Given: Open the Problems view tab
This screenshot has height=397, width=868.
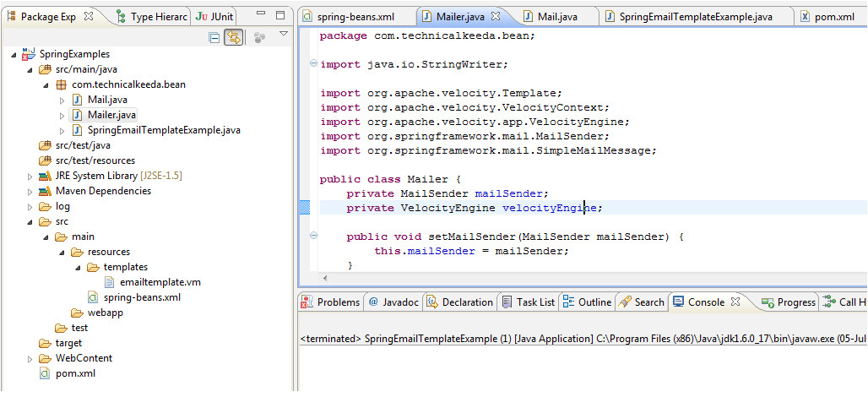Looking at the screenshot, I should (x=330, y=302).
